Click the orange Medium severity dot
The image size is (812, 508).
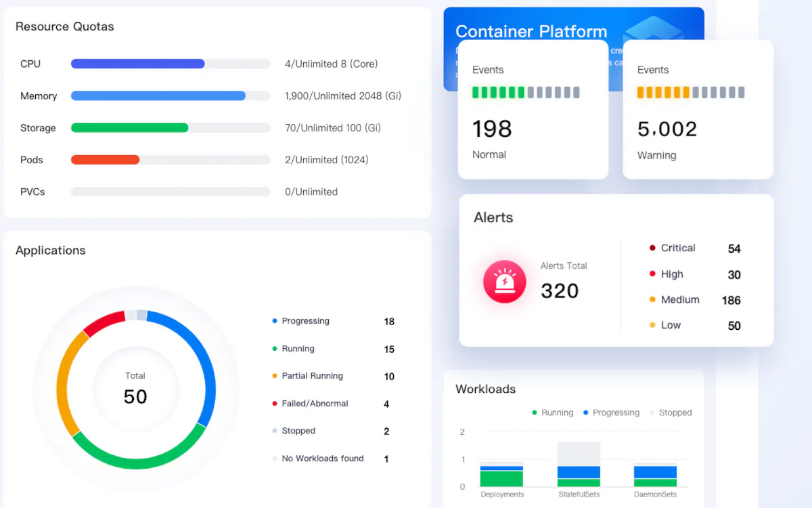[652, 299]
